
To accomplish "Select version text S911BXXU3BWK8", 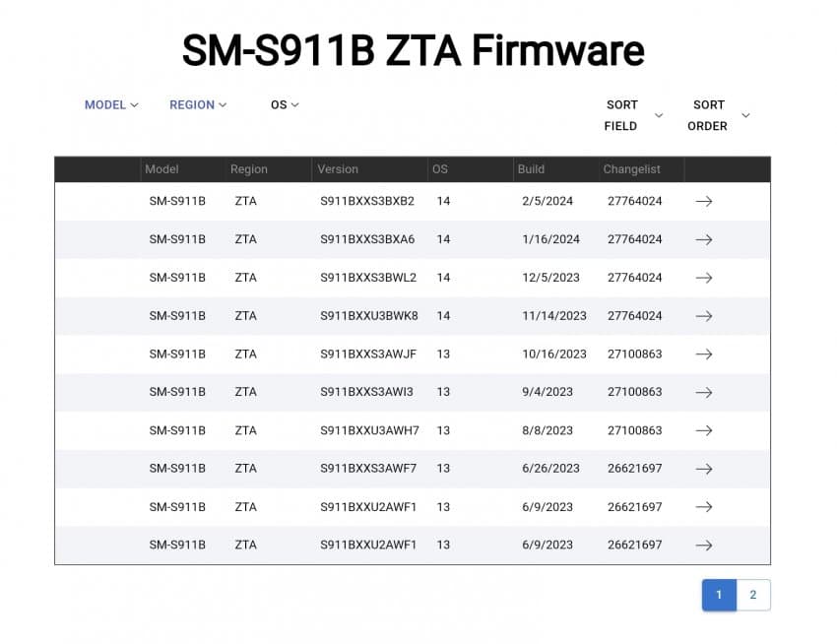I will coord(369,316).
